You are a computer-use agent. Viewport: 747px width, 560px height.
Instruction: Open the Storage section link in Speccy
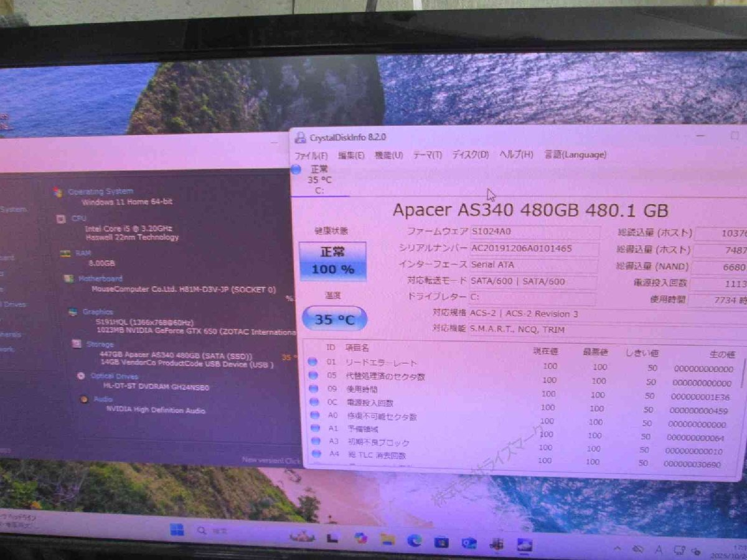(100, 344)
